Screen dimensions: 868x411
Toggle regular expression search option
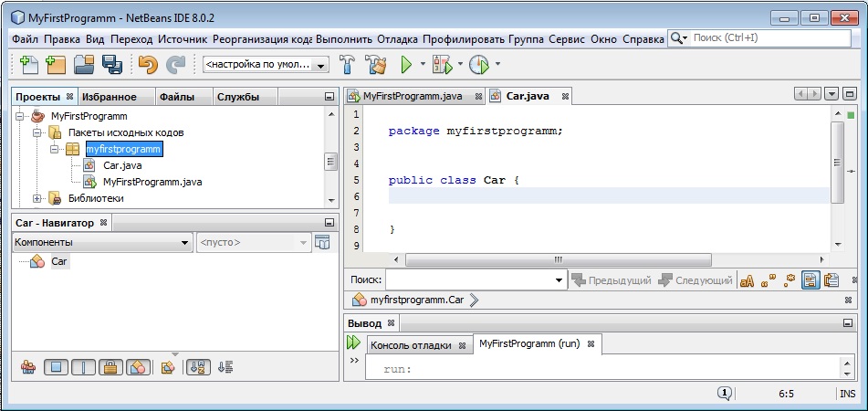coord(789,280)
